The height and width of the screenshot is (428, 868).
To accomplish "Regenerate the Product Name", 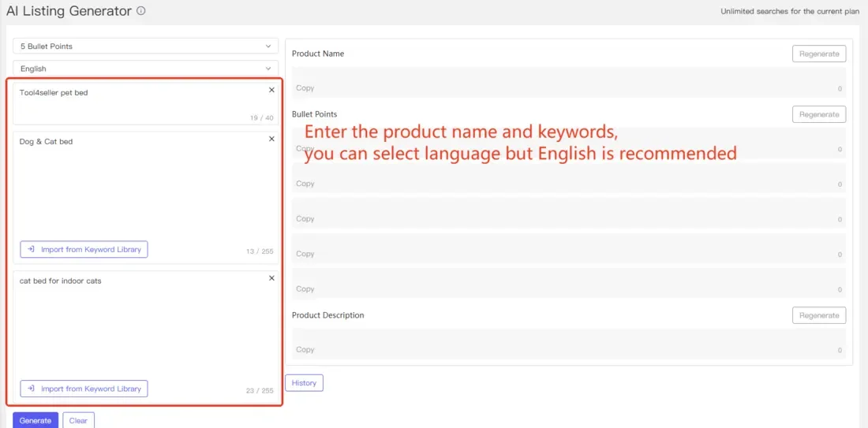I will pyautogui.click(x=819, y=54).
